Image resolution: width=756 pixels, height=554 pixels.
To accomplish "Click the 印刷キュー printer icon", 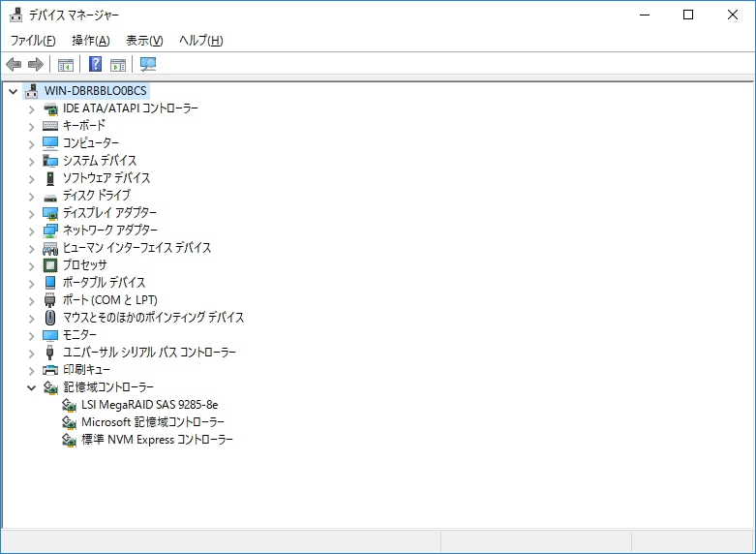I will coord(50,370).
